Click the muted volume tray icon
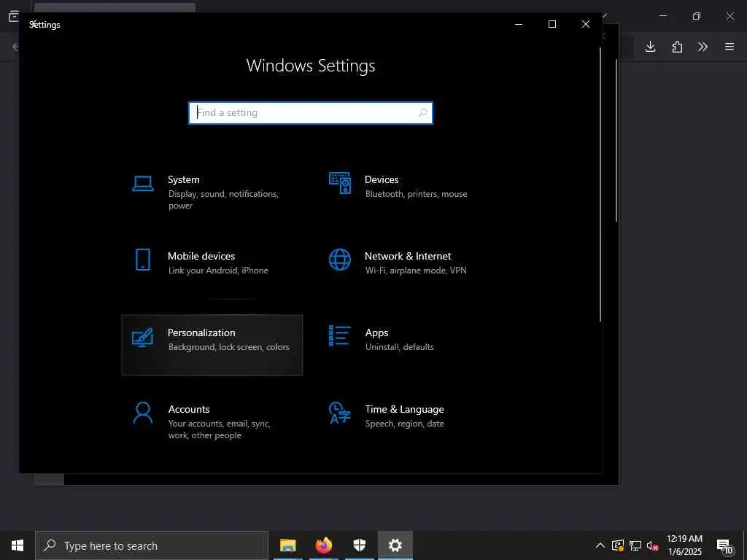 pos(652,546)
